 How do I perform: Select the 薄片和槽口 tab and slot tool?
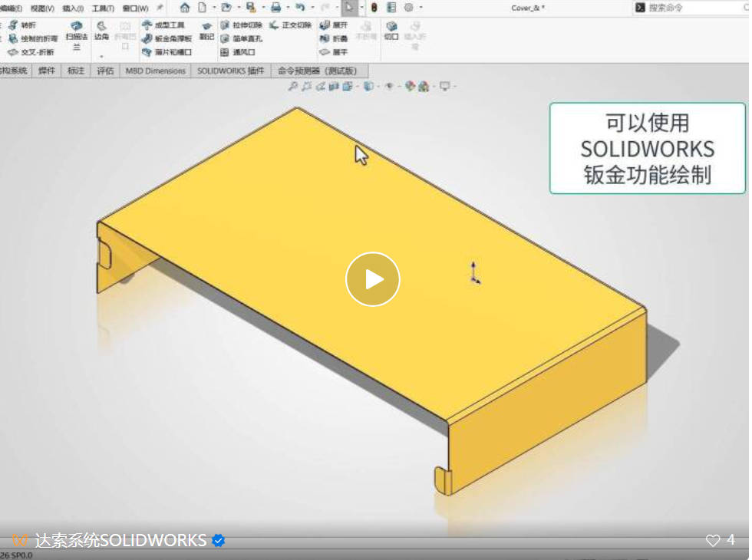click(x=167, y=52)
